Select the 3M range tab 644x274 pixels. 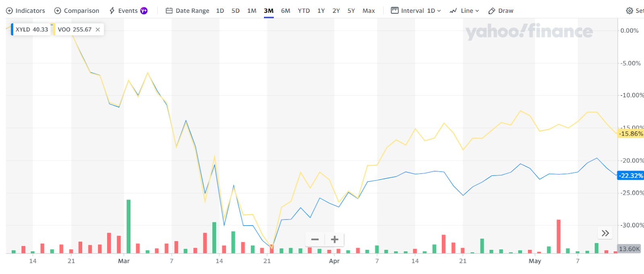(x=269, y=11)
